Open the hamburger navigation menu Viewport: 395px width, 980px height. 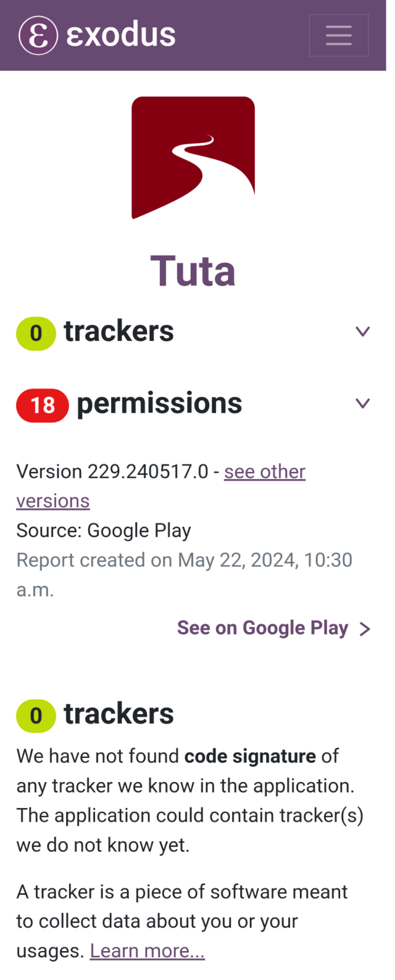pyautogui.click(x=338, y=35)
